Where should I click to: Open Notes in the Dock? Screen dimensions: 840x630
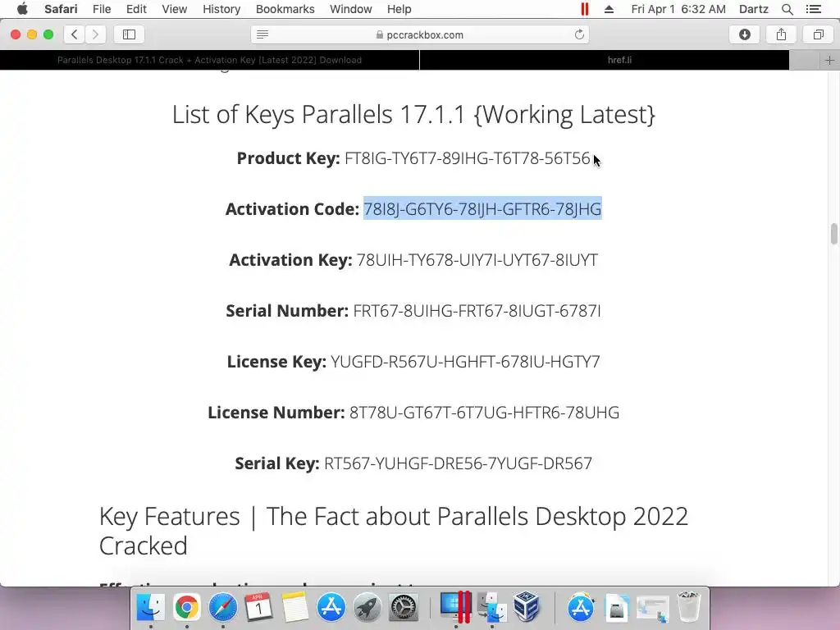tap(294, 607)
